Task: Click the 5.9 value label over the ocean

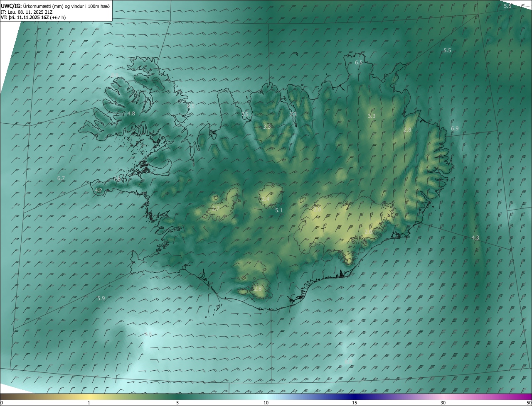Action: pos(101,298)
